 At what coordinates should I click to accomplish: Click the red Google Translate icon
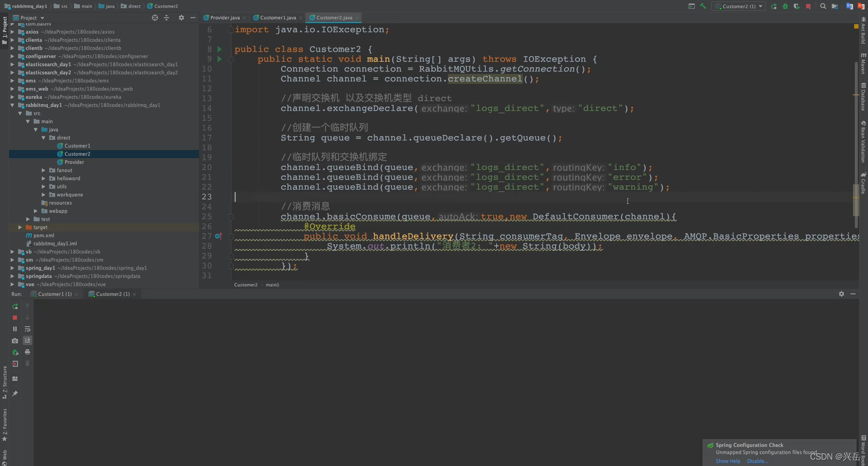pyautogui.click(x=861, y=6)
